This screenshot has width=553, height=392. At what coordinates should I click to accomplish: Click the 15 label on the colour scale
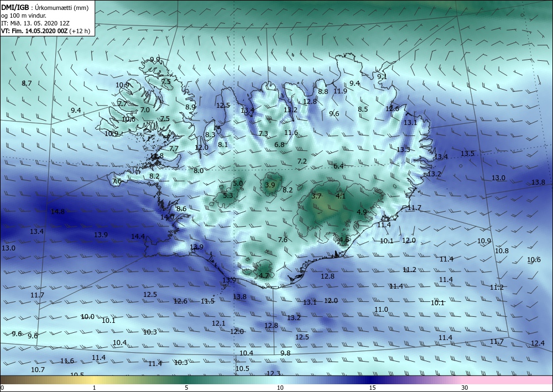(x=372, y=388)
